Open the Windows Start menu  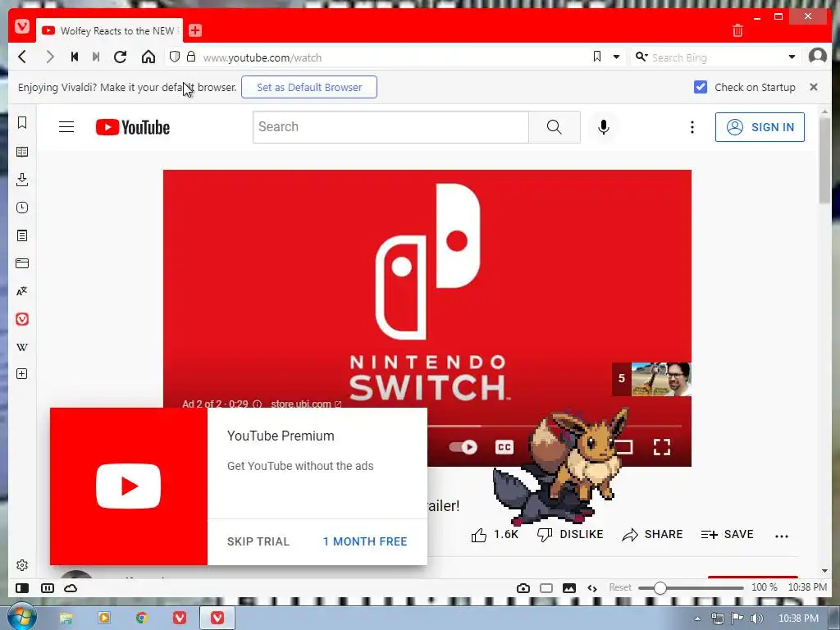pyautogui.click(x=21, y=617)
